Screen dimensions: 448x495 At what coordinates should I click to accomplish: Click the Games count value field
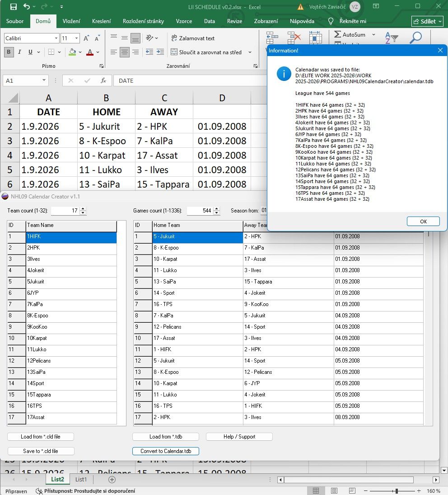200,211
